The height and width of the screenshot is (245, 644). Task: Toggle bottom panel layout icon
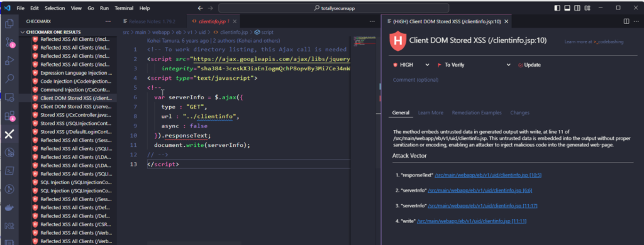567,8
